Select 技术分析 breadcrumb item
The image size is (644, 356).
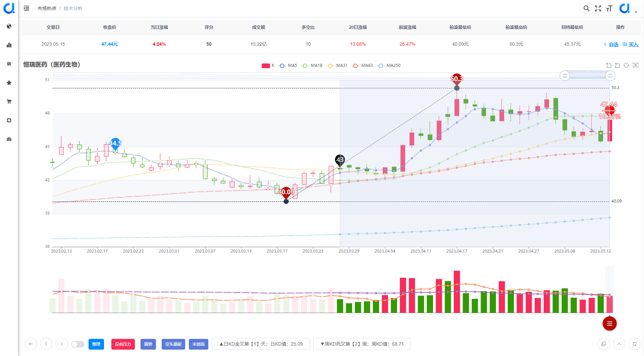[73, 8]
